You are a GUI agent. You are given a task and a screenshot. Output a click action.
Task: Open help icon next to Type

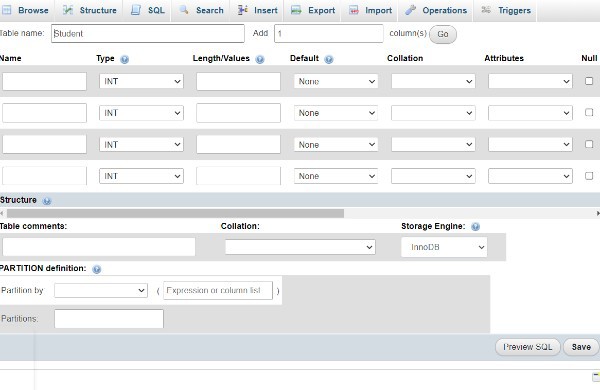(x=124, y=59)
